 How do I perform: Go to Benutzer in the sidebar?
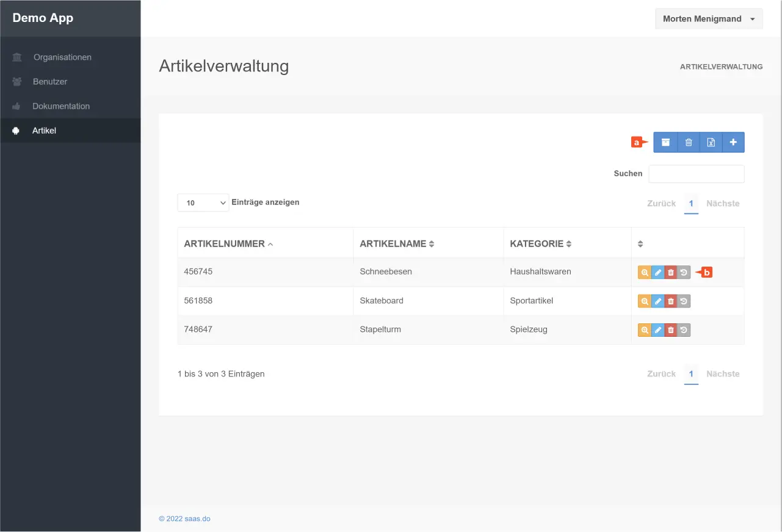(x=49, y=82)
